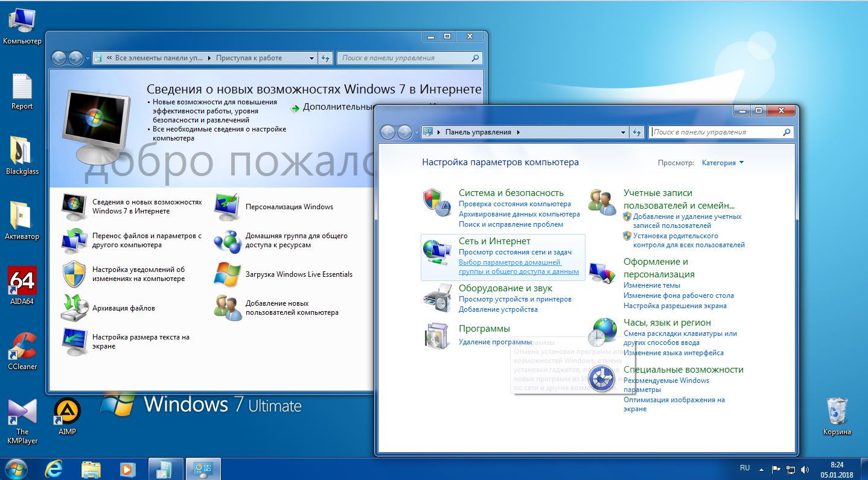868x480 pixels.
Task: Open the Appearance and Personalization icon
Action: tap(602, 272)
